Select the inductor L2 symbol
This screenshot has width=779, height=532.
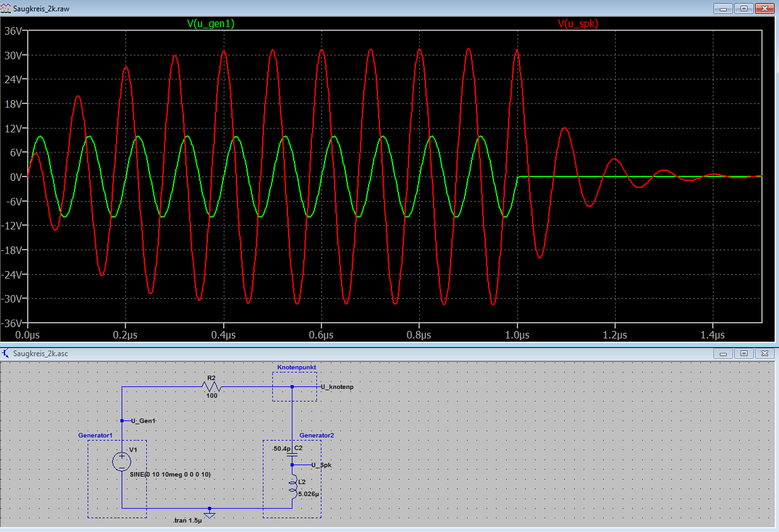pyautogui.click(x=292, y=485)
